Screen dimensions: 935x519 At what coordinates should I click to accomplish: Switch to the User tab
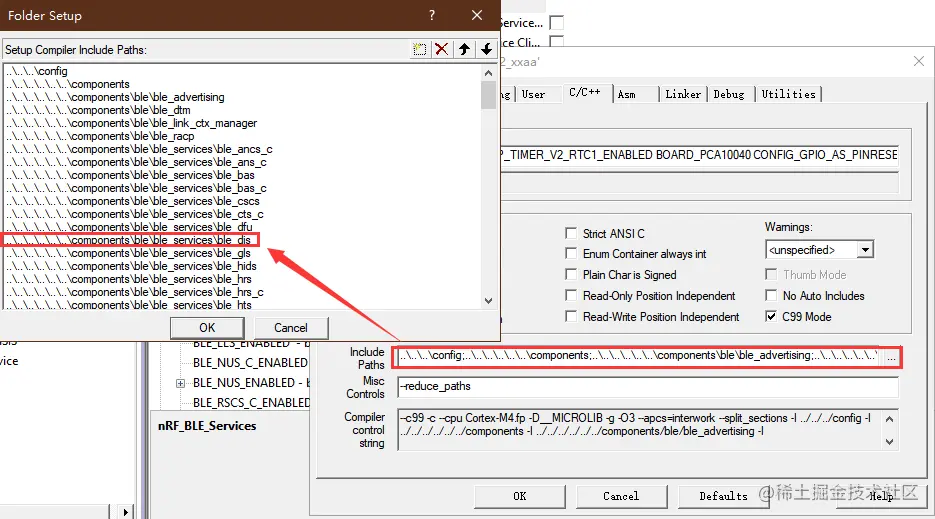tap(533, 94)
